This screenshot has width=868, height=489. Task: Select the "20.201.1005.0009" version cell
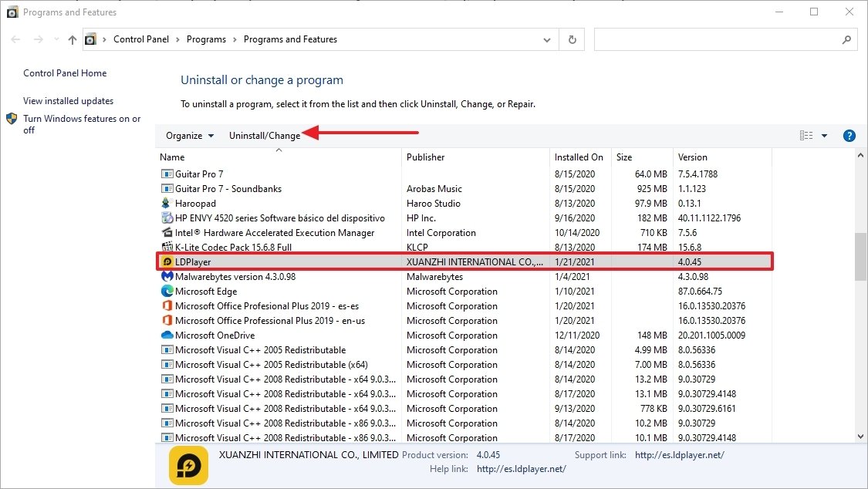[711, 336]
